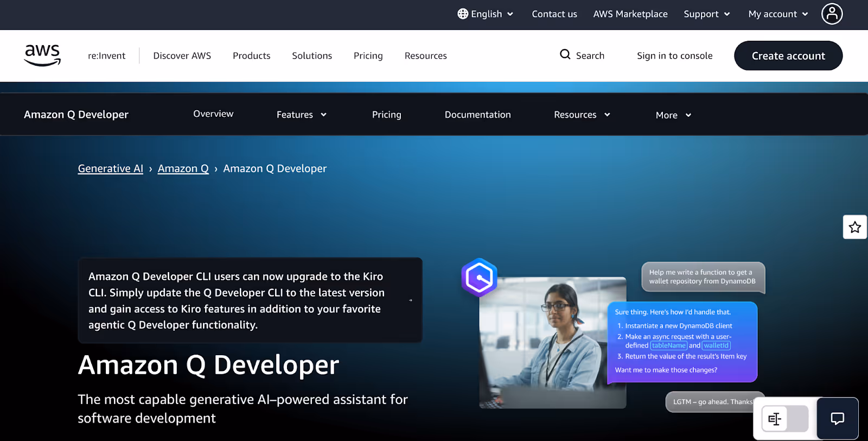Select the Overview tab

pyautogui.click(x=213, y=114)
